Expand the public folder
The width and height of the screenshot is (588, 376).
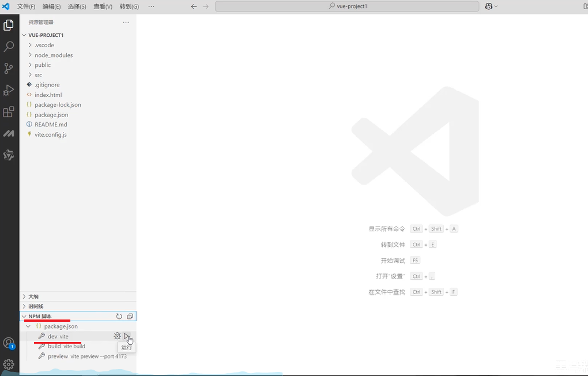78,65
